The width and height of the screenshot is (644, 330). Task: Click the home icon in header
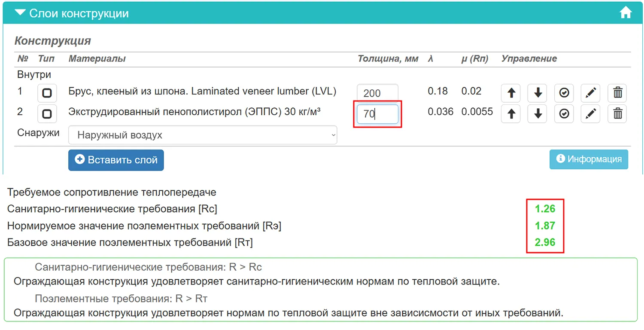point(626,13)
